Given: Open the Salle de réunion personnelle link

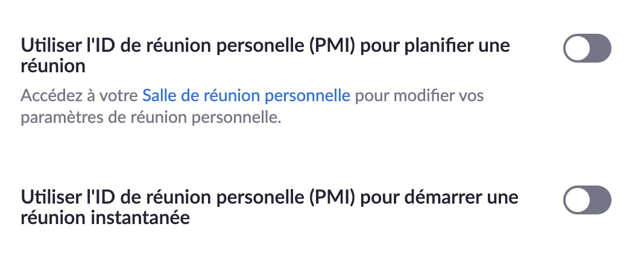Looking at the screenshot, I should pyautogui.click(x=246, y=95).
